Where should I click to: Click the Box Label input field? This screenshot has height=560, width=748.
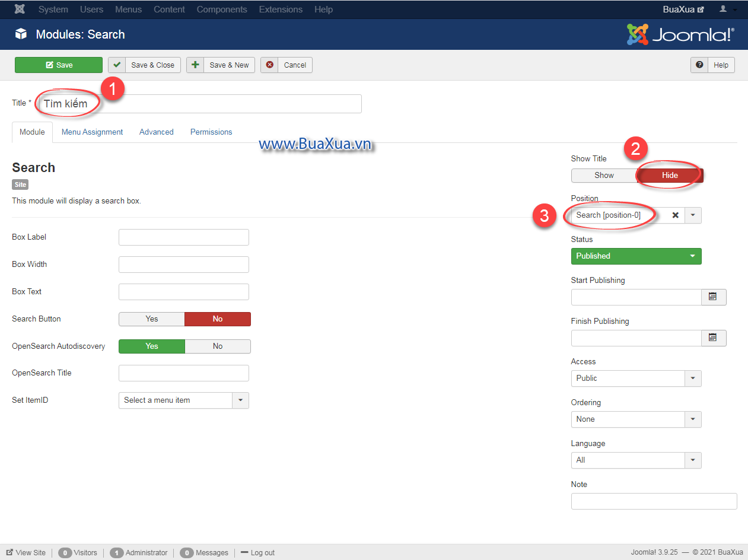click(x=184, y=237)
